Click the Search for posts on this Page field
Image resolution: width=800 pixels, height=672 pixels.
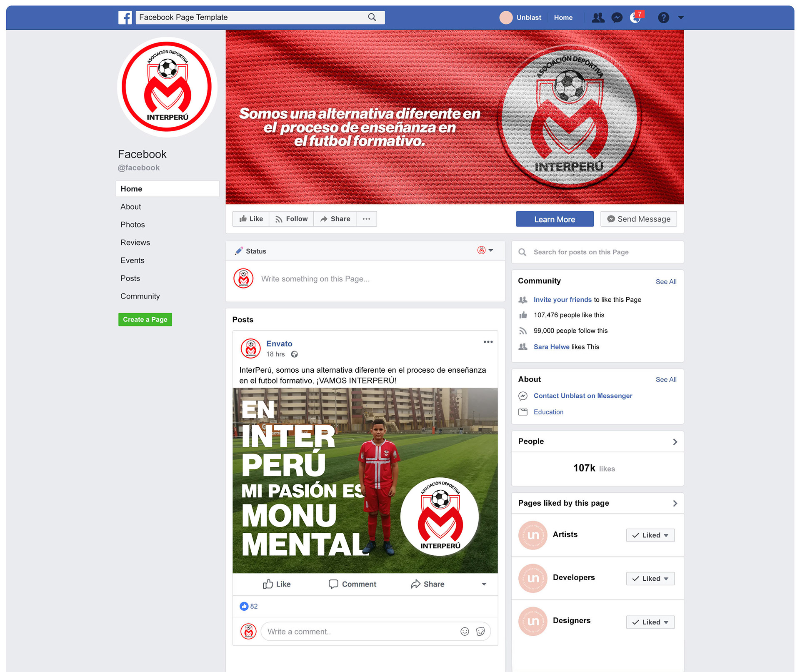point(597,252)
